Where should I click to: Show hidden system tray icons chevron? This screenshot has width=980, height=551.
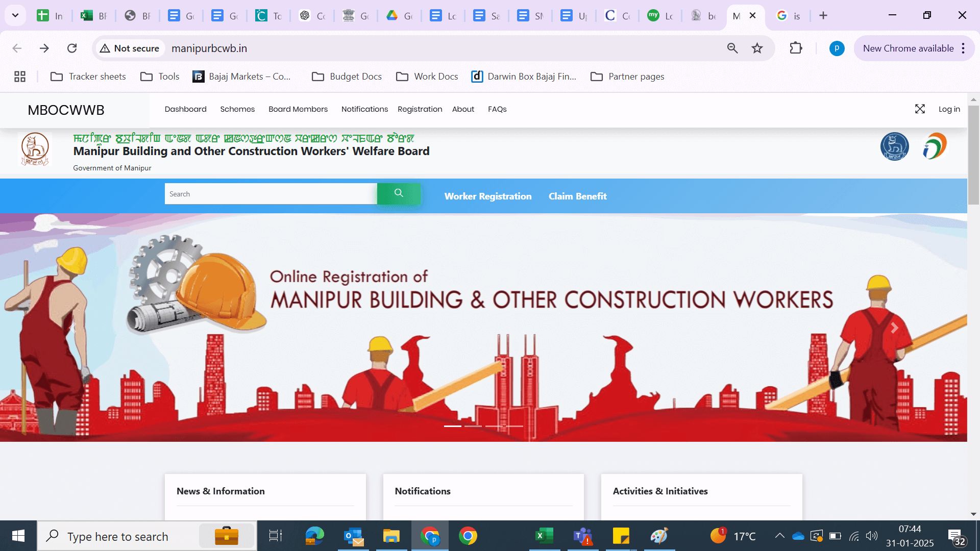pyautogui.click(x=779, y=536)
